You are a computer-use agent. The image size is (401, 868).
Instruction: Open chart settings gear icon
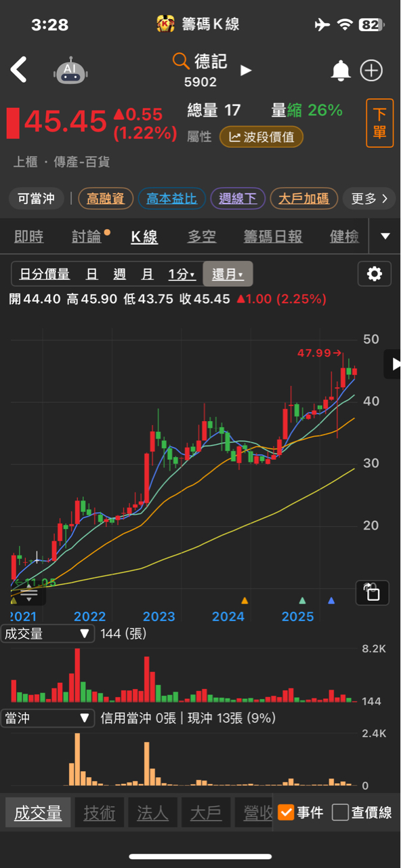(x=375, y=274)
